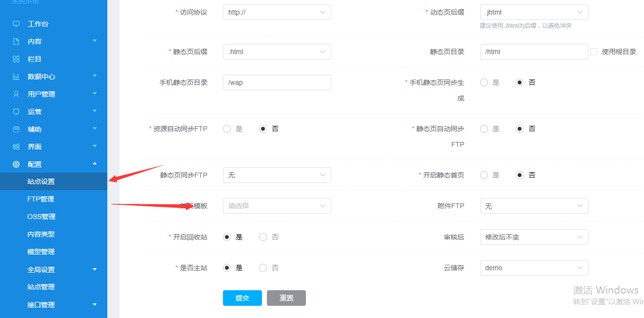The image size is (644, 318).
Task: Open the 访问协议 http:// dropdown
Action: coord(277,12)
